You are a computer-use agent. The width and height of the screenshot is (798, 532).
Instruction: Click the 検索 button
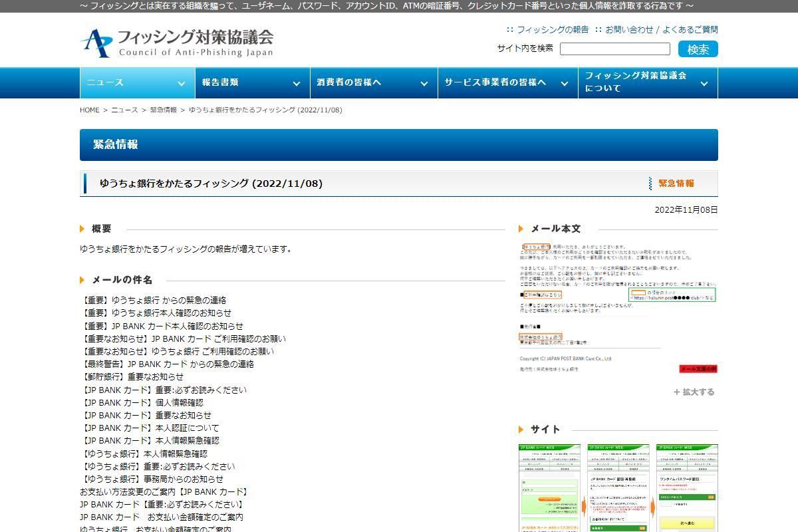pos(698,49)
